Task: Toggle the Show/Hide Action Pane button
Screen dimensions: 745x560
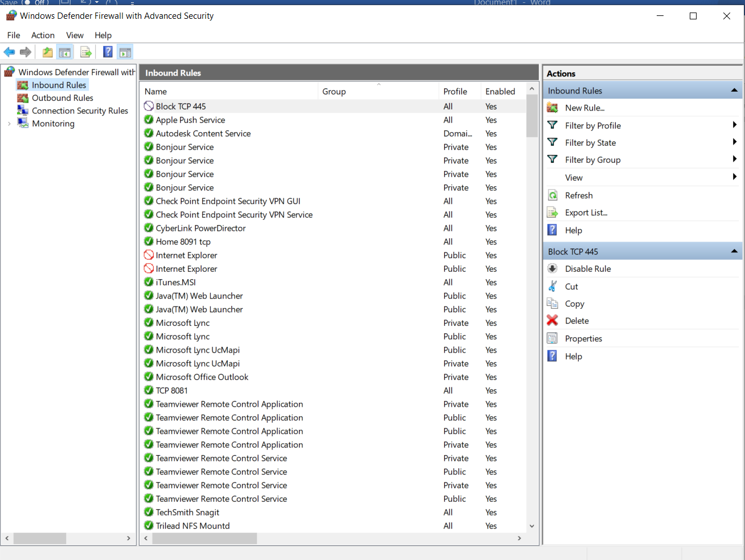Action: (125, 52)
